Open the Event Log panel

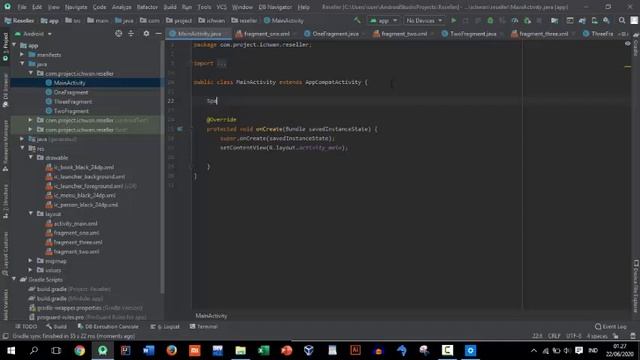tap(611, 327)
